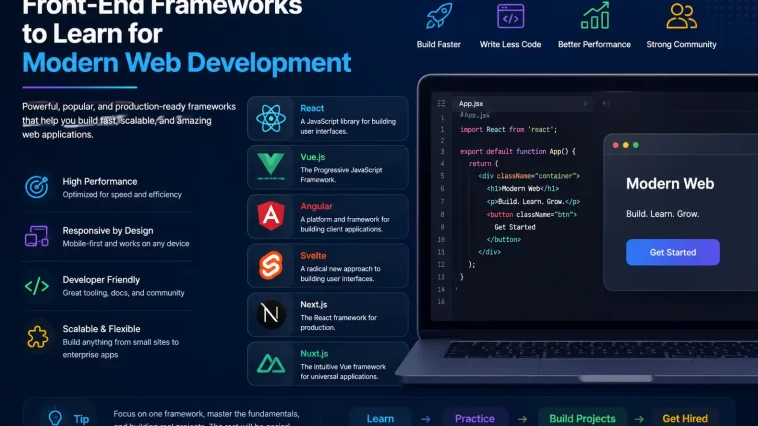Click the 'High Performance' feature title

(x=100, y=182)
